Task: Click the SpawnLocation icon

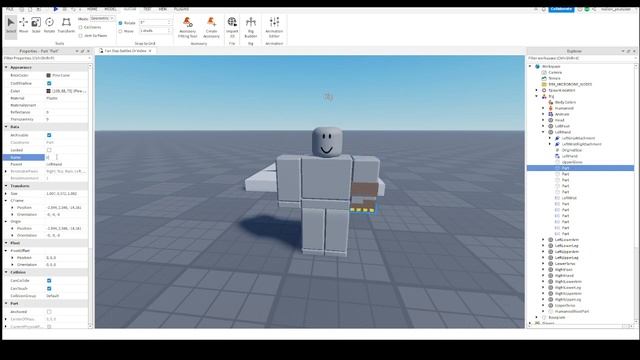Action: [x=544, y=90]
